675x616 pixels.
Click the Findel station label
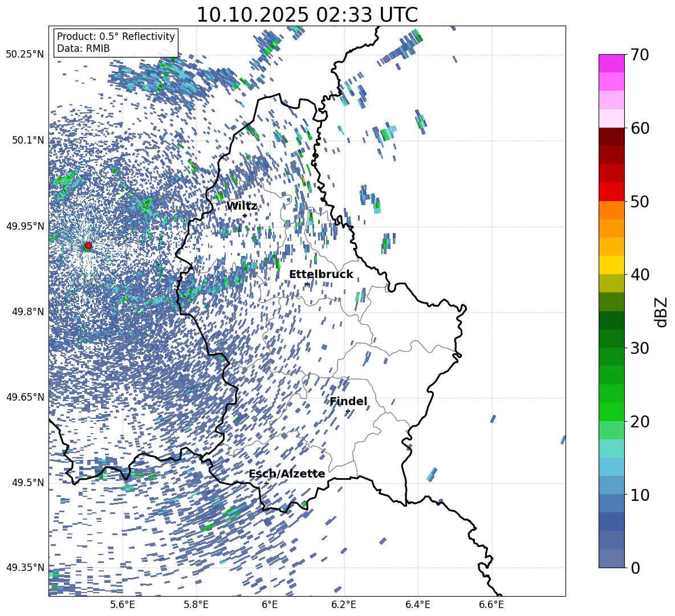coord(348,401)
